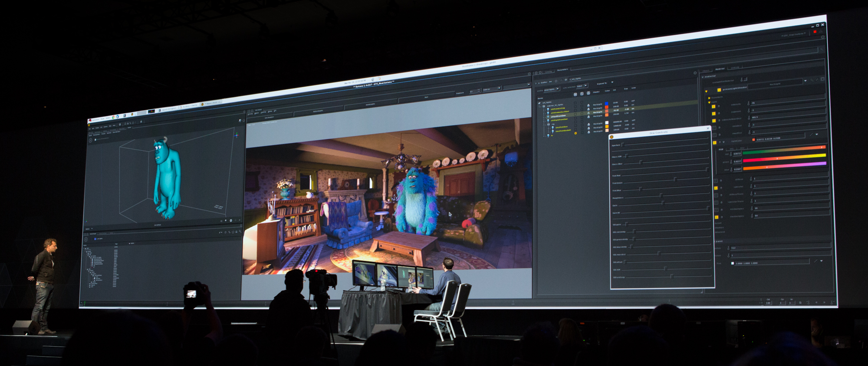Collapse the material section triangle
Screen dimensions: 868x366
pos(702,77)
